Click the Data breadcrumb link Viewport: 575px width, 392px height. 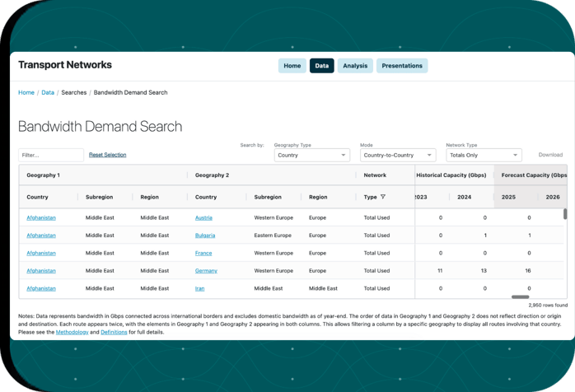(48, 92)
